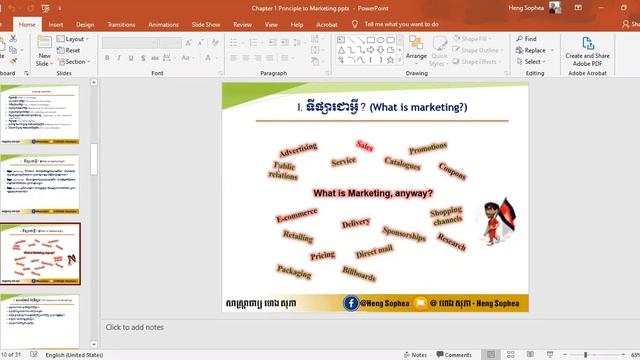Screen dimensions: 640x360
Task: Click the Center alignment icon
Action: click(x=245, y=58)
